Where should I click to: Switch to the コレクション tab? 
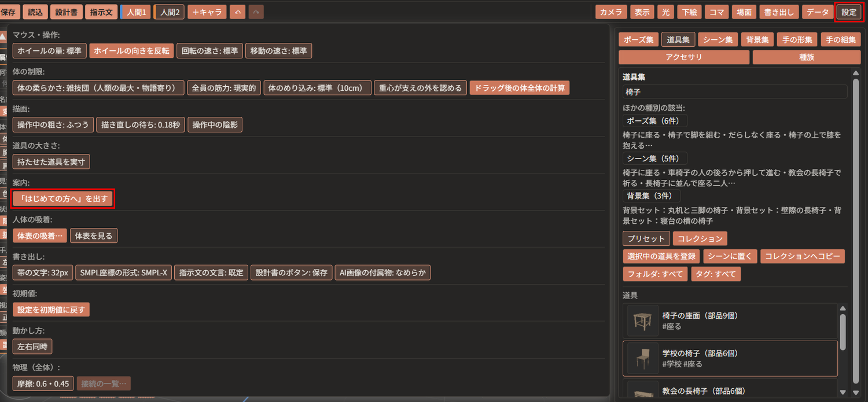tap(700, 238)
